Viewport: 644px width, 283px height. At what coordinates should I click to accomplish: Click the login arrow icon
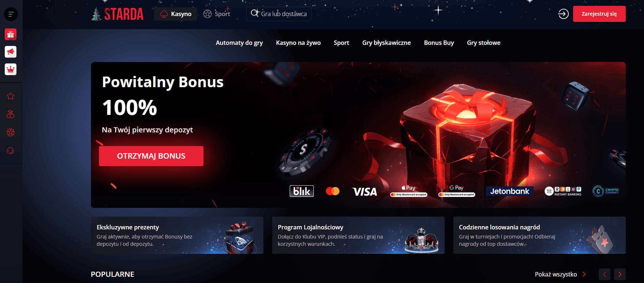click(x=563, y=14)
